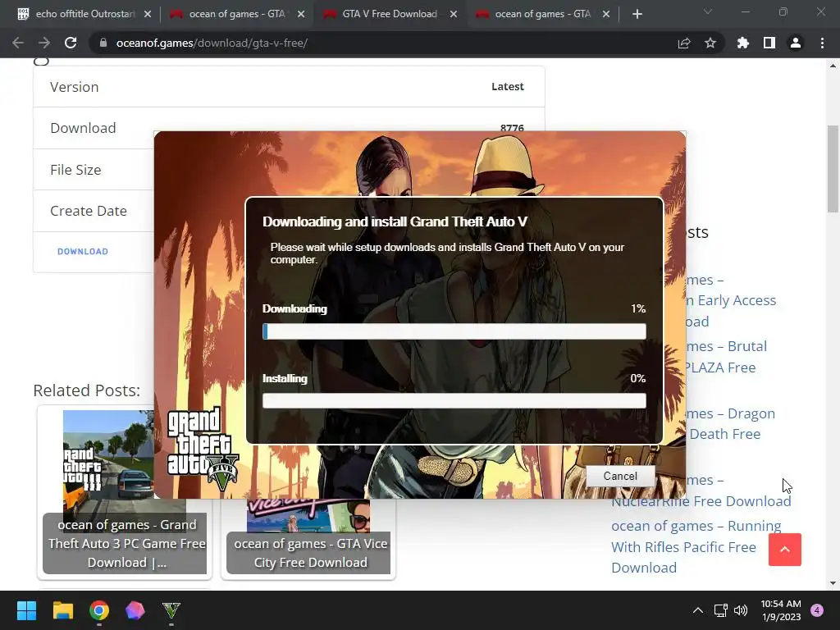Click the purple gem app taskbar icon
This screenshot has height=630, width=840.
pos(135,610)
